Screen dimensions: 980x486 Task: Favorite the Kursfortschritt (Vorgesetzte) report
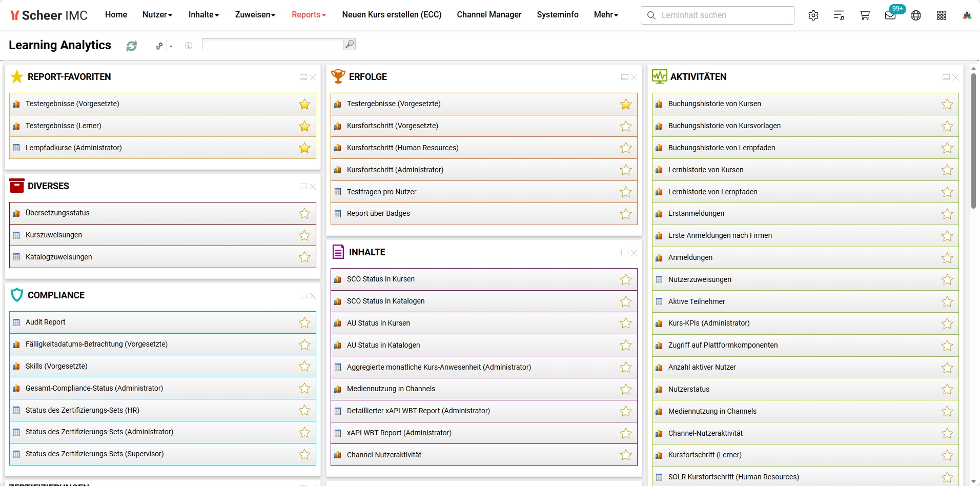[626, 126]
